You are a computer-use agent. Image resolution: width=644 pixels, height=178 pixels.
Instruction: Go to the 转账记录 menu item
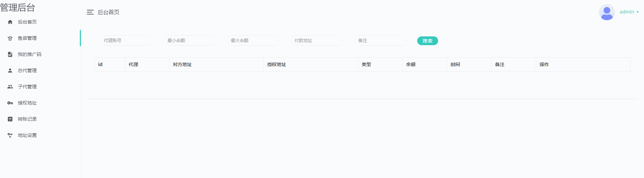27,119
